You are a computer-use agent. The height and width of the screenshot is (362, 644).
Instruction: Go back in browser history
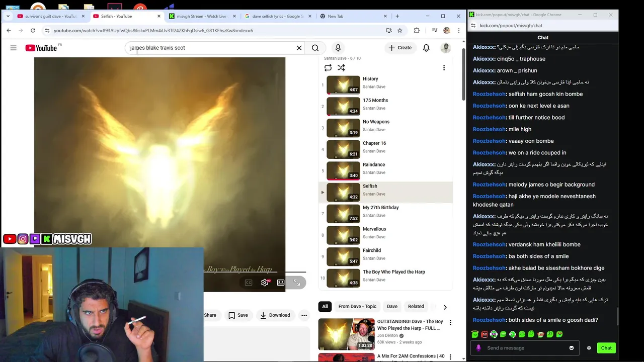[x=9, y=31]
